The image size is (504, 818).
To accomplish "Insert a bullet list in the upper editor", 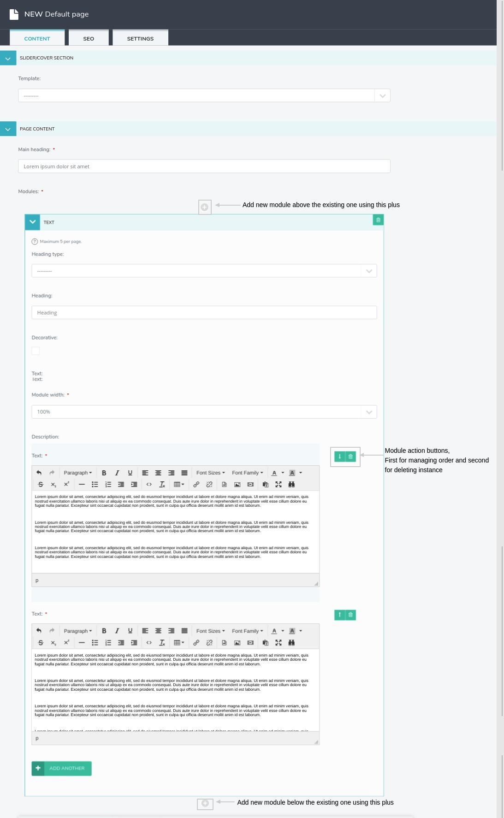I will [95, 484].
